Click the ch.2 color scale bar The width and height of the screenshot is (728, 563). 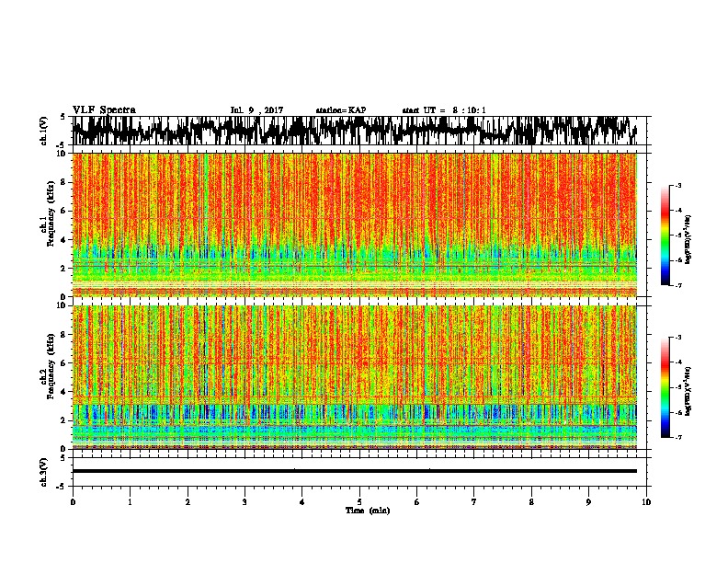(x=665, y=387)
